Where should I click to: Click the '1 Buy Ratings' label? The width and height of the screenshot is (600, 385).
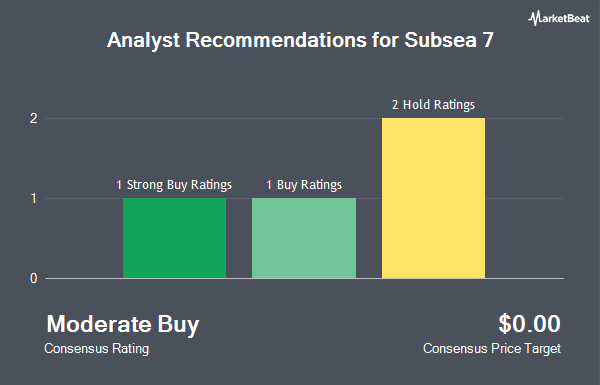point(304,185)
